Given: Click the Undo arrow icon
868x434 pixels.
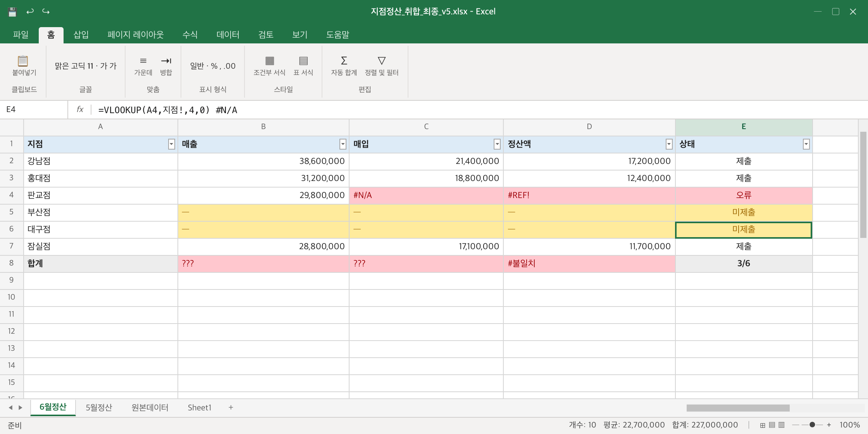Looking at the screenshot, I should pyautogui.click(x=30, y=12).
